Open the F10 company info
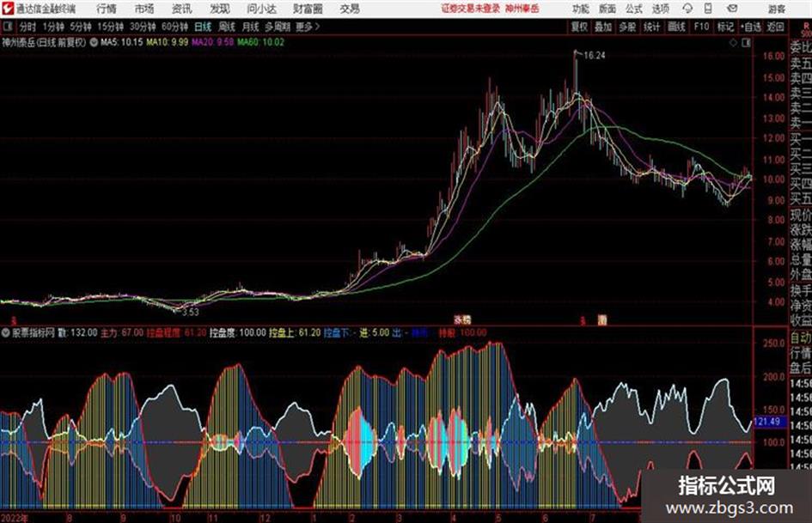This screenshot has width=812, height=523. click(x=701, y=27)
